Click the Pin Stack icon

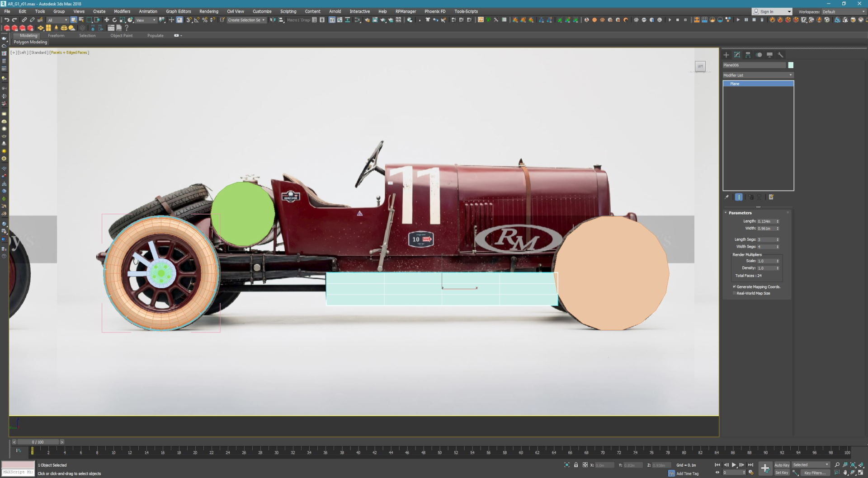726,197
